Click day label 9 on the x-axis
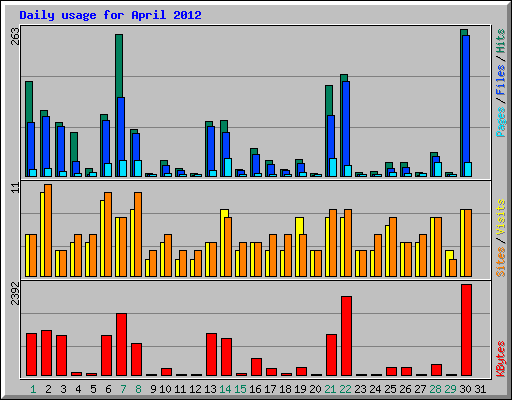The width and height of the screenshot is (512, 400). pyautogui.click(x=153, y=389)
